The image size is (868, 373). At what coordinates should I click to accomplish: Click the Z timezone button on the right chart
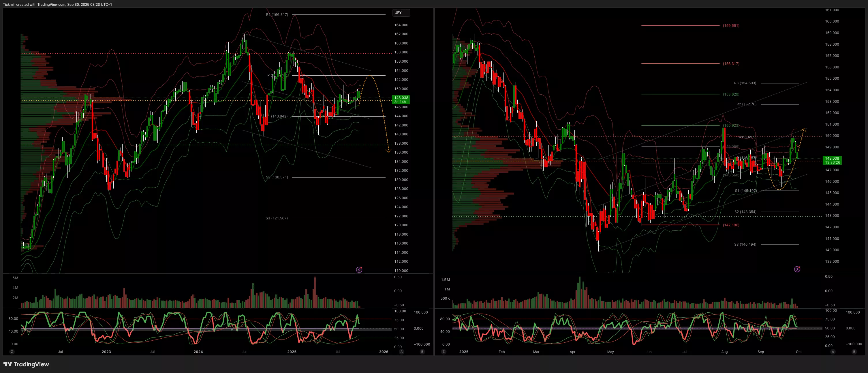coord(444,352)
